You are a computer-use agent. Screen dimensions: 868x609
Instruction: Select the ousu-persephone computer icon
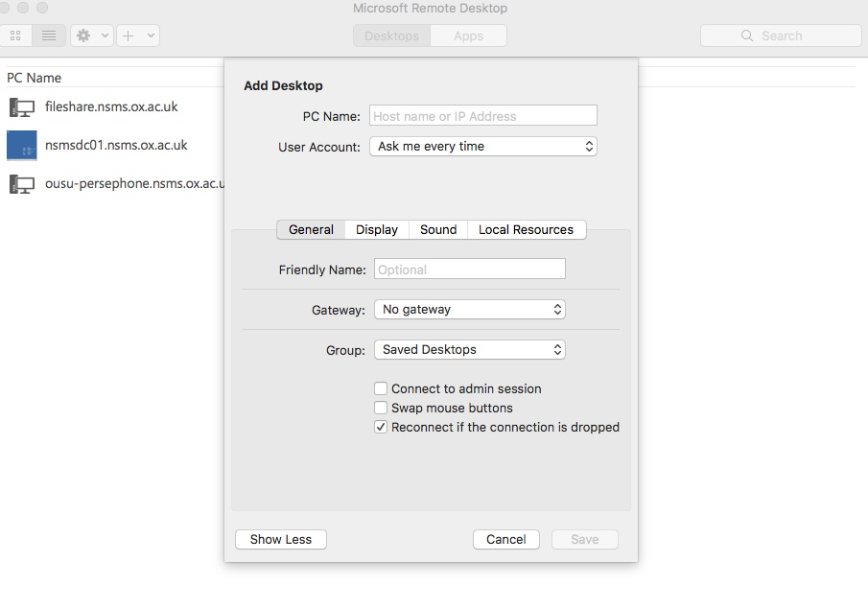21,184
